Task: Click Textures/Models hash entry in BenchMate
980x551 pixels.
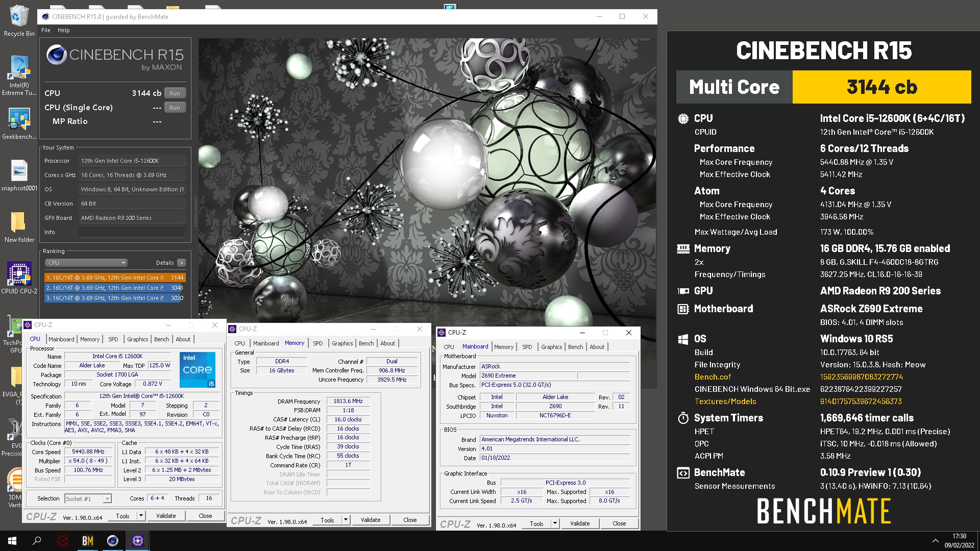Action: 861,402
